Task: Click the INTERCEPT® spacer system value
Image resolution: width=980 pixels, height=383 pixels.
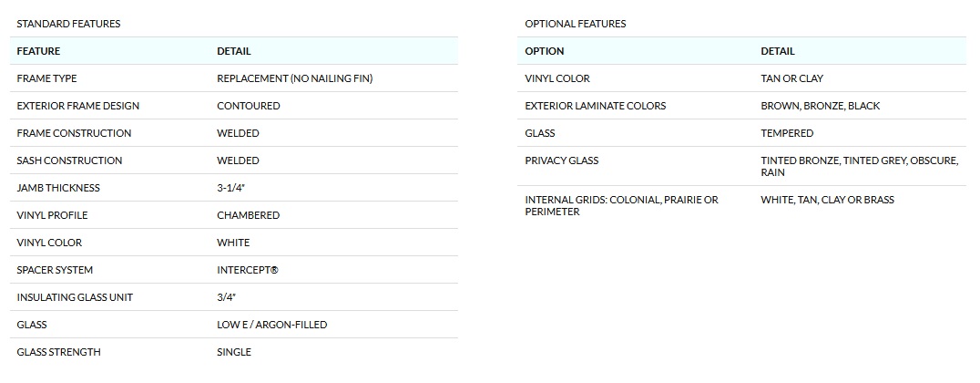Action: point(246,270)
